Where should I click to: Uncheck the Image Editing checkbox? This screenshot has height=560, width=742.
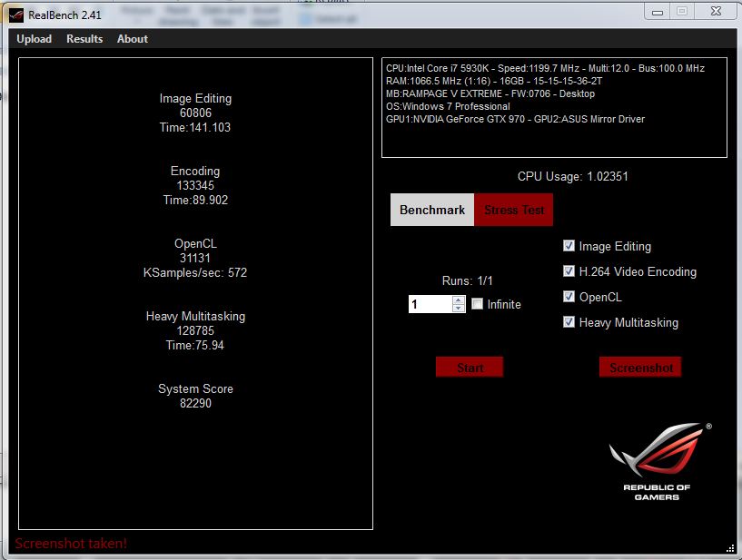pyautogui.click(x=569, y=245)
